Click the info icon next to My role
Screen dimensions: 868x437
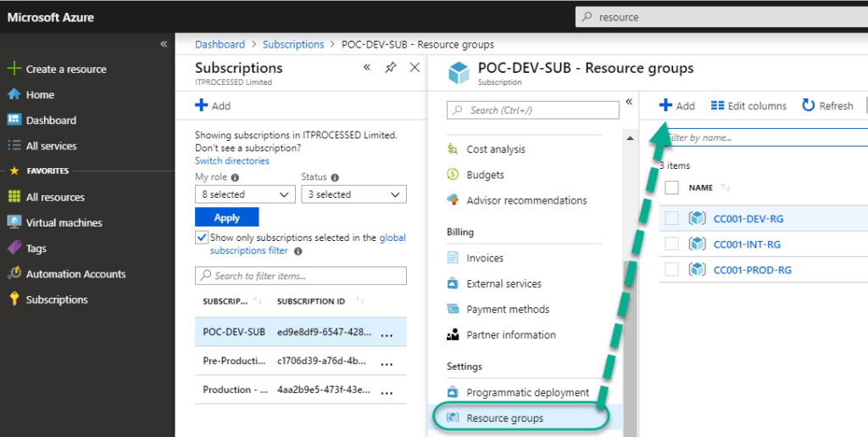click(235, 178)
